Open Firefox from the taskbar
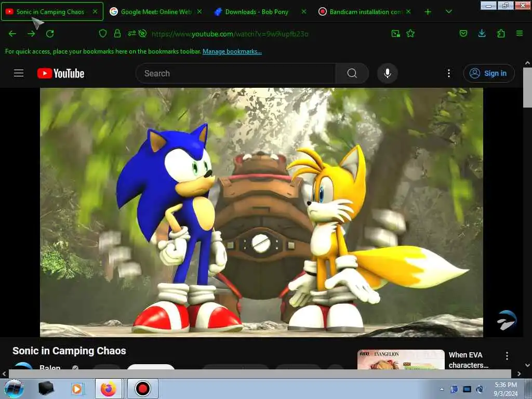The width and height of the screenshot is (532, 399). tap(108, 389)
